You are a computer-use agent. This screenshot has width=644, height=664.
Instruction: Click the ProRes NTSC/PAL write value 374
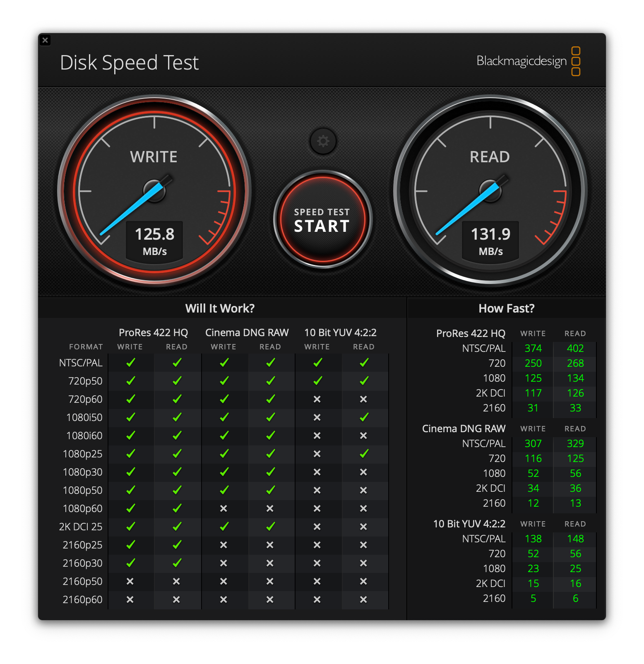tap(533, 349)
